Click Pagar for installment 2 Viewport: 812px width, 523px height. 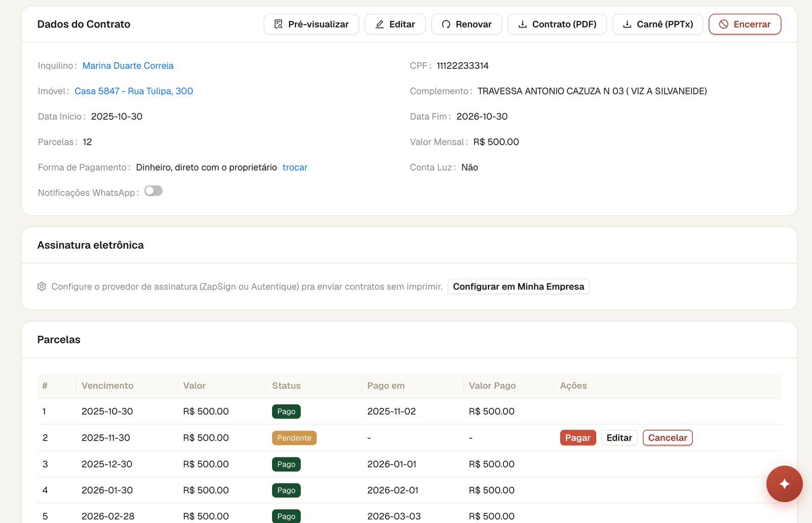[x=578, y=438]
